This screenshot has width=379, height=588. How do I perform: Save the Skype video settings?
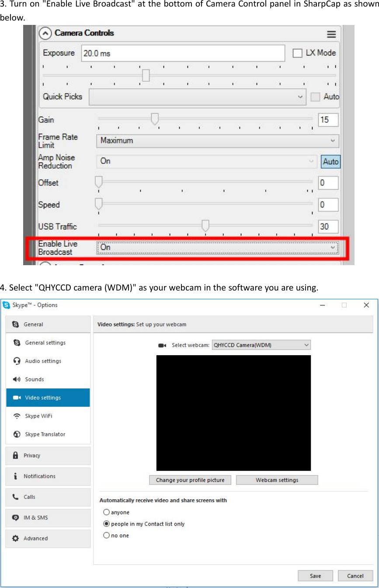(315, 575)
